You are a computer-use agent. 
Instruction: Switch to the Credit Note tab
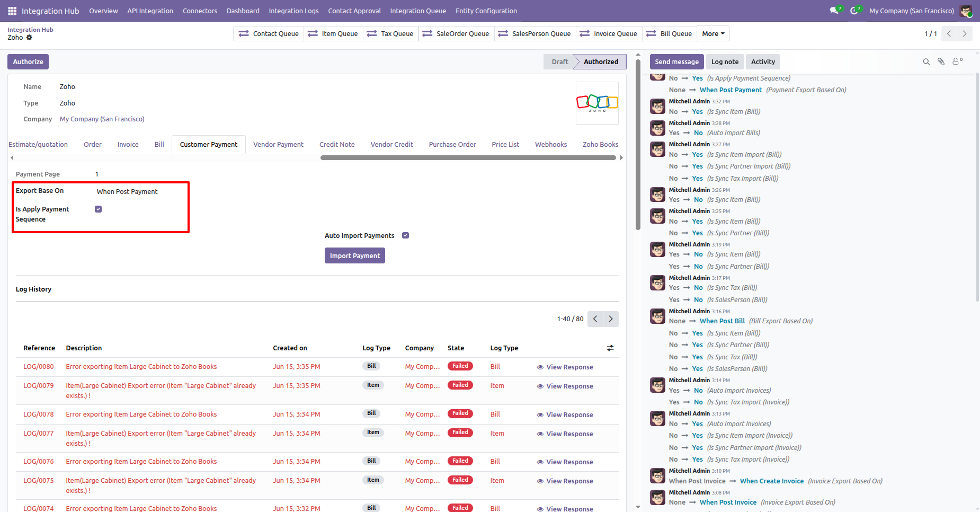point(337,144)
